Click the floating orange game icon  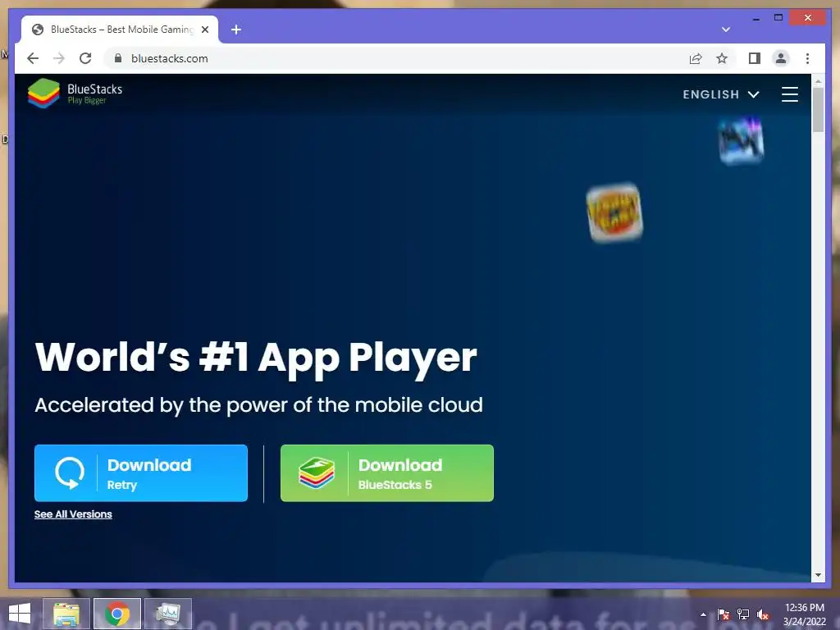614,212
